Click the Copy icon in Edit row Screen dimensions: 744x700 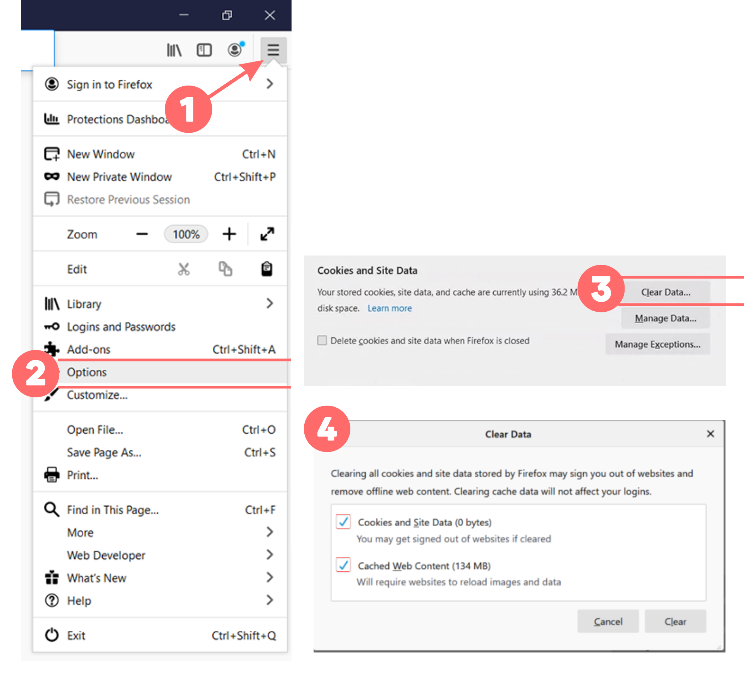point(226,269)
